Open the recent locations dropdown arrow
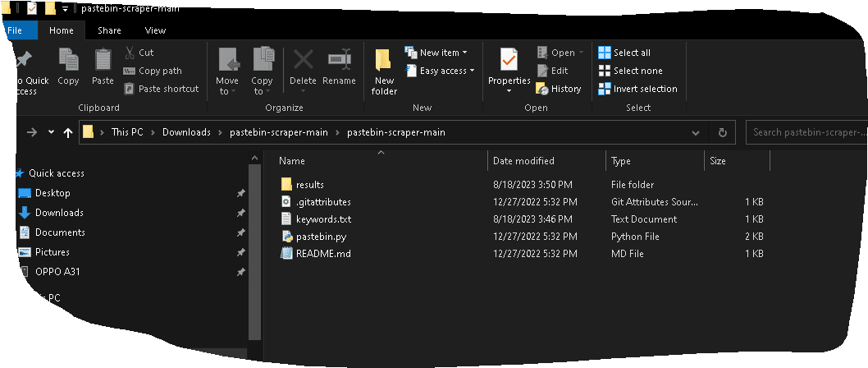Image resolution: width=868 pixels, height=368 pixels. coord(51,132)
